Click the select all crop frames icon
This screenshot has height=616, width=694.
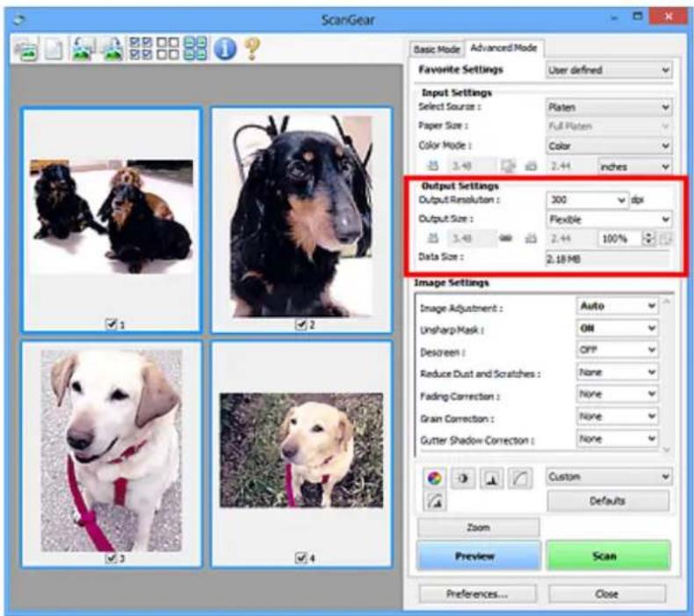tap(195, 48)
